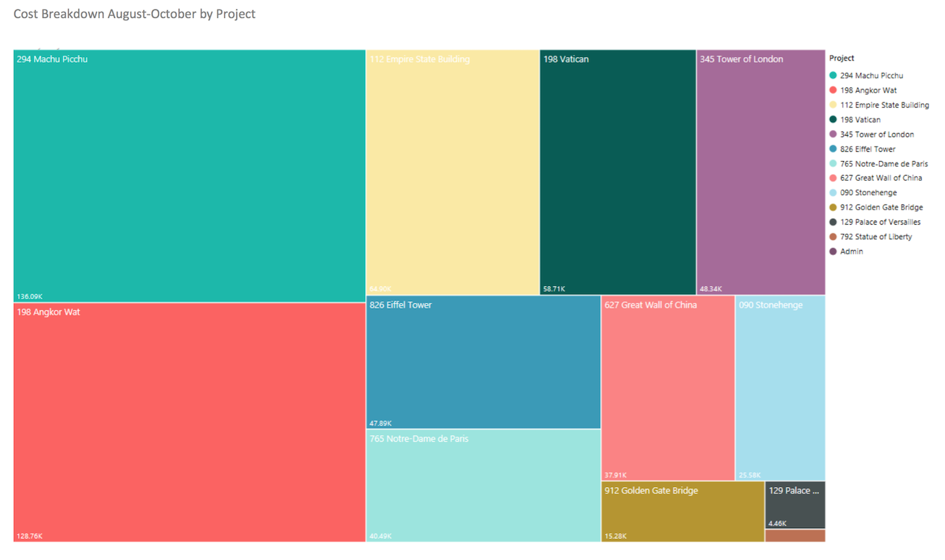The image size is (945, 560).
Task: Click legend text 627 Great Wall of China
Action: pyautogui.click(x=881, y=178)
